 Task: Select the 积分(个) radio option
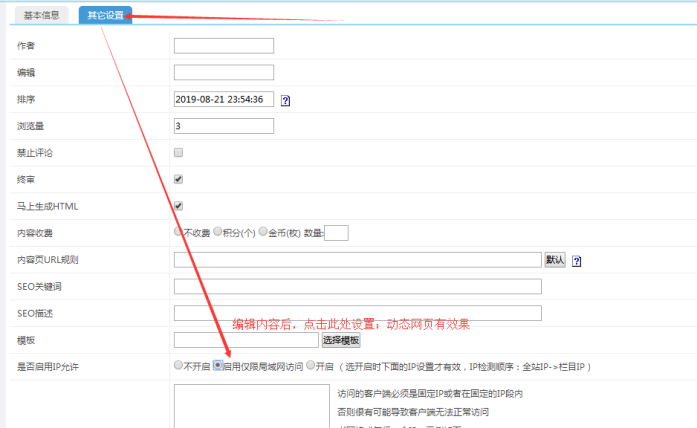coord(217,232)
